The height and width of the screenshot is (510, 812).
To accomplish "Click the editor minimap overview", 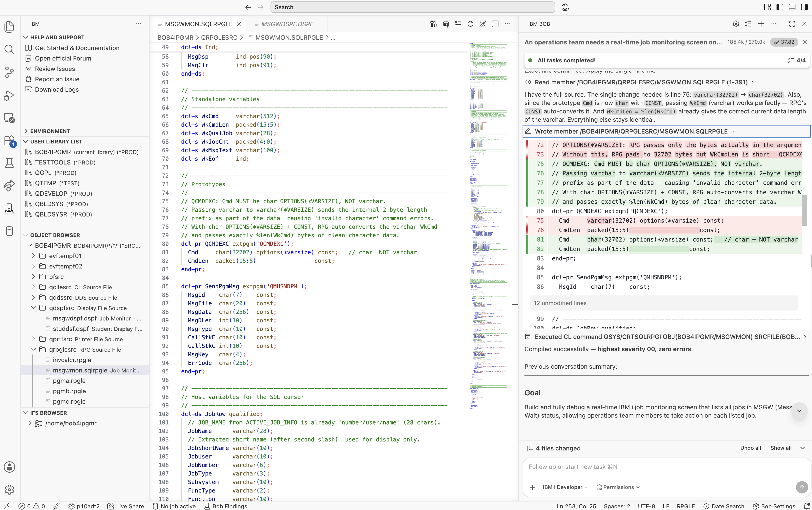I will (x=489, y=226).
